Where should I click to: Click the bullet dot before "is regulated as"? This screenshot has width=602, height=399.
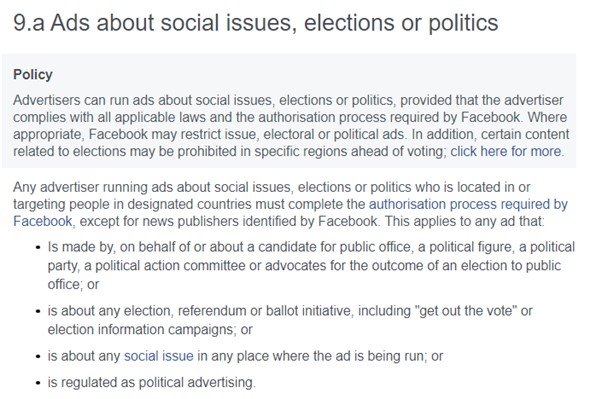38,383
